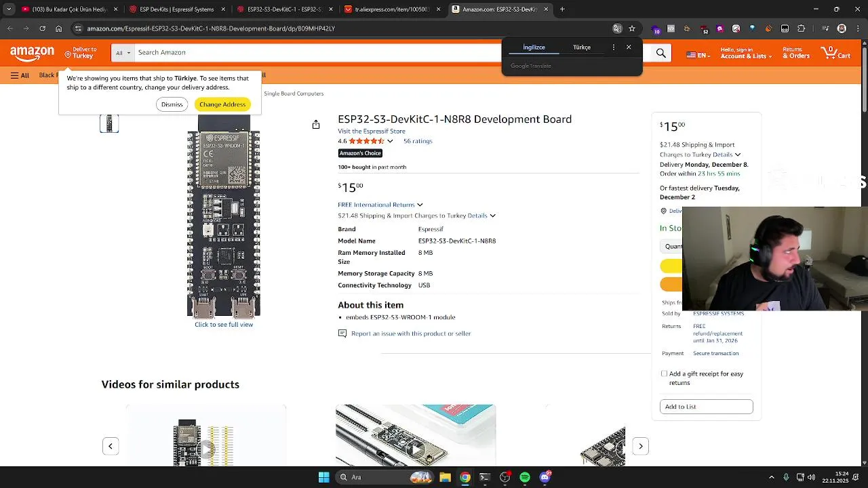Open Terminal from taskbar

click(x=485, y=477)
